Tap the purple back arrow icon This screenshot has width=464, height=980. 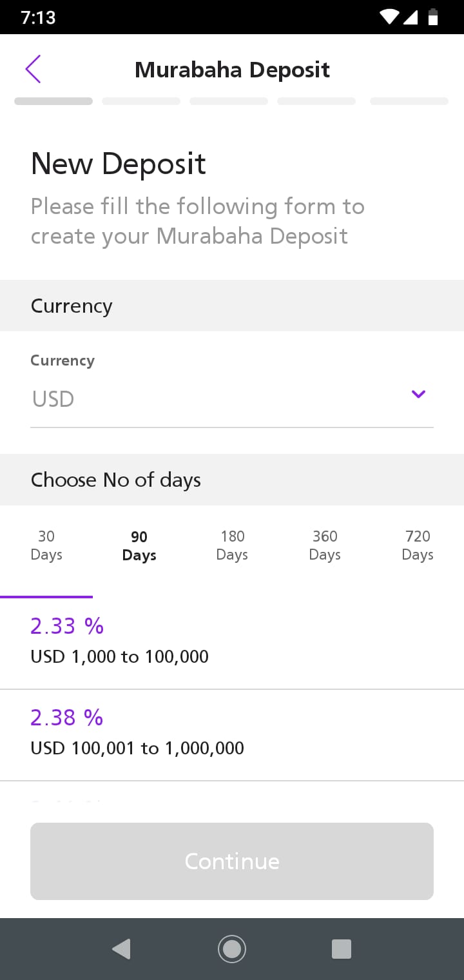pos(34,69)
